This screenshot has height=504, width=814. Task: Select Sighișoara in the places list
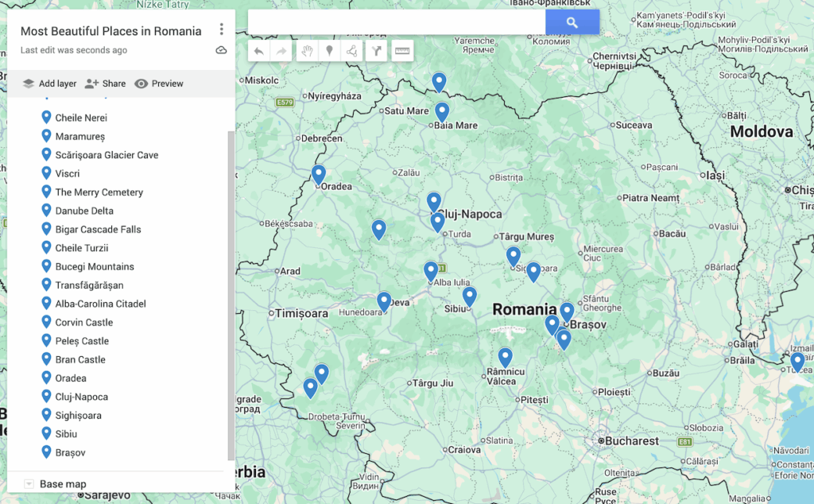pos(79,416)
